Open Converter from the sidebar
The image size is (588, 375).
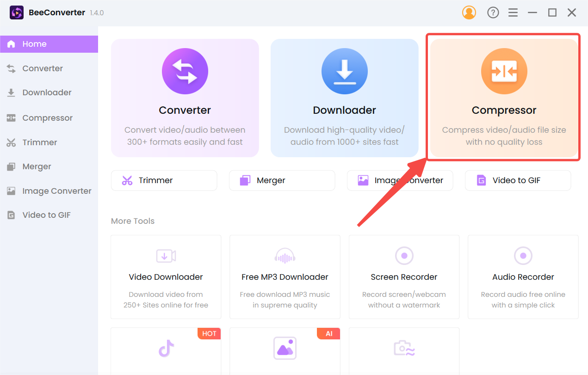click(49, 68)
